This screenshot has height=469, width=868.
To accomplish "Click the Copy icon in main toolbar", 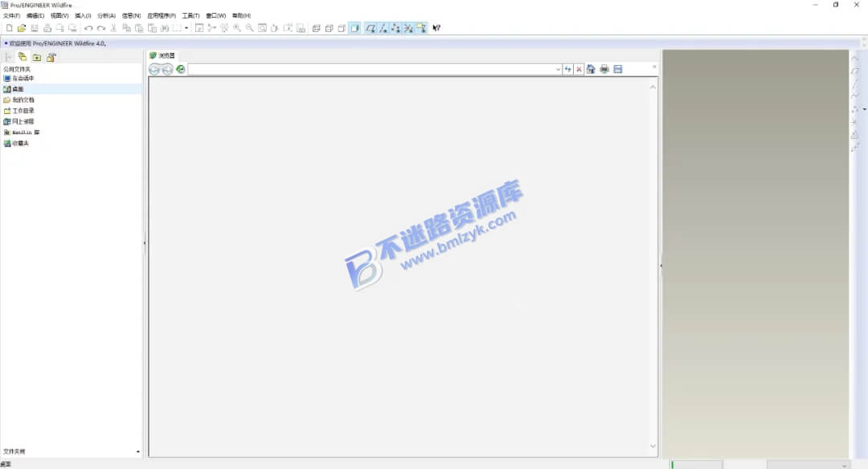I will (x=126, y=27).
